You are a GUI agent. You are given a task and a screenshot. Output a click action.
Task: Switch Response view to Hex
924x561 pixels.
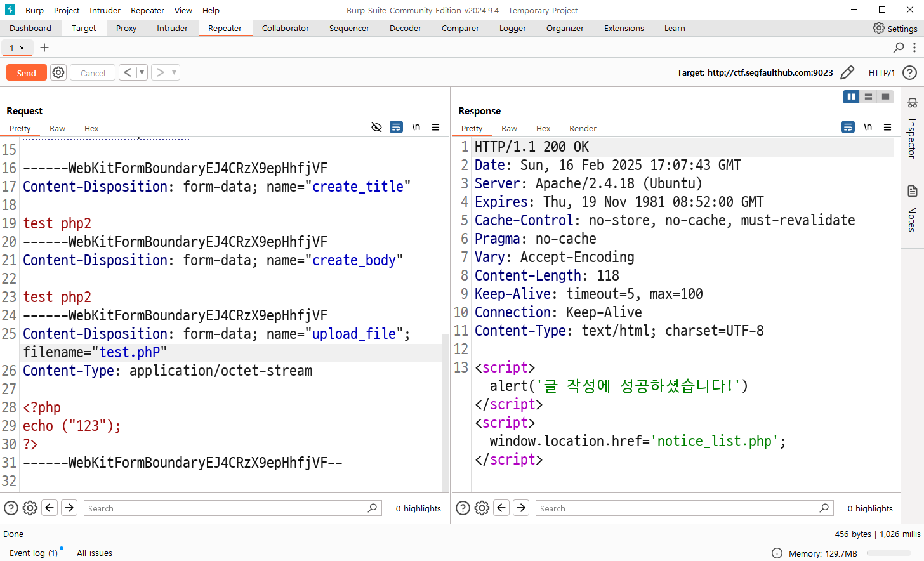pyautogui.click(x=543, y=128)
